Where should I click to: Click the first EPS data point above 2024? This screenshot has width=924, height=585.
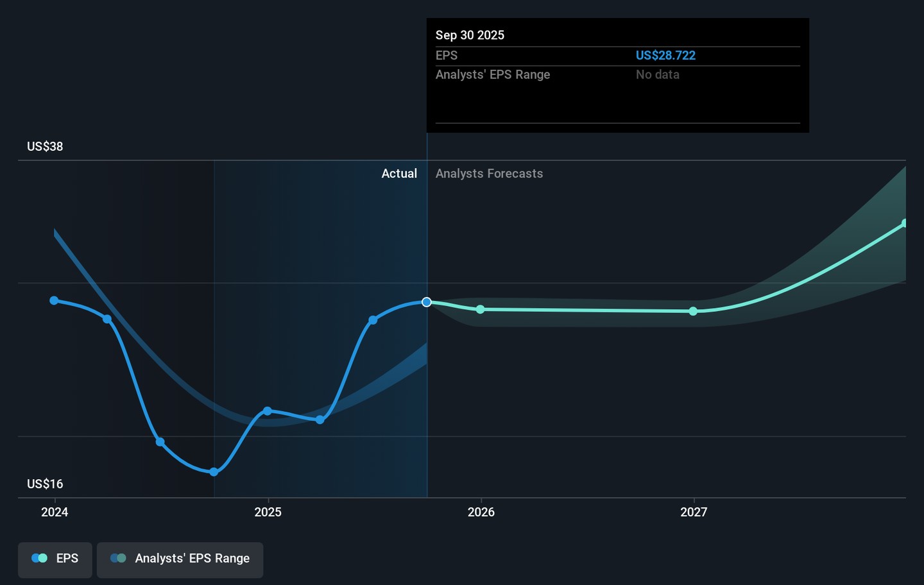[x=55, y=300]
